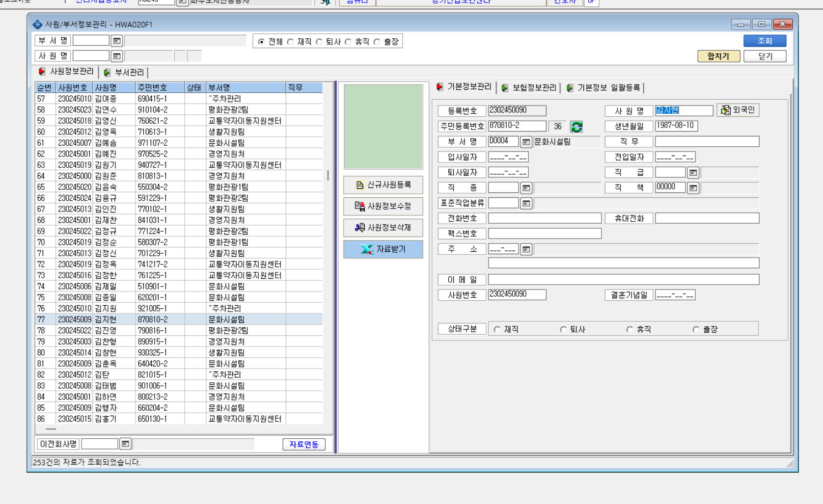Select the 퇴사 radio in 상태구분

[x=563, y=329]
